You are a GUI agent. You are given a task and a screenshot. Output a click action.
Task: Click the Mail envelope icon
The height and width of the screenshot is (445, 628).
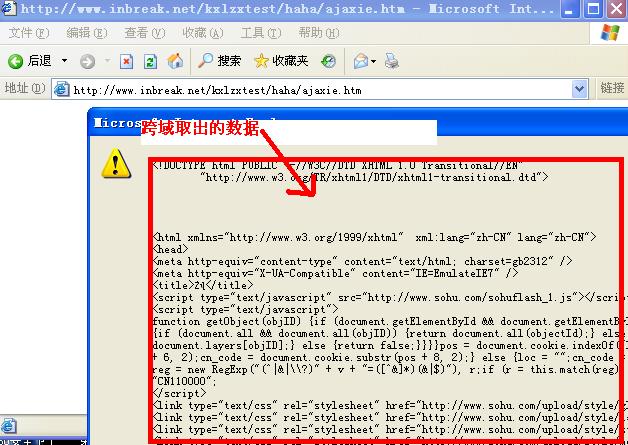point(361,61)
